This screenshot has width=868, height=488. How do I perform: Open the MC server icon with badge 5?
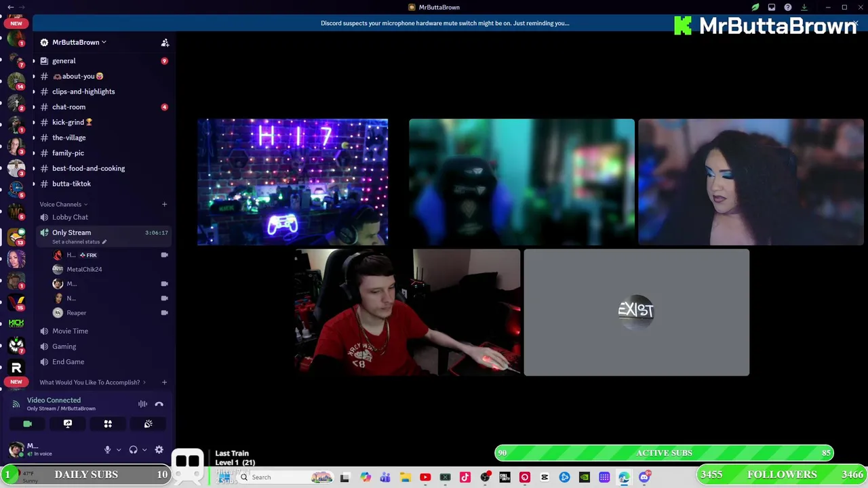(x=16, y=212)
